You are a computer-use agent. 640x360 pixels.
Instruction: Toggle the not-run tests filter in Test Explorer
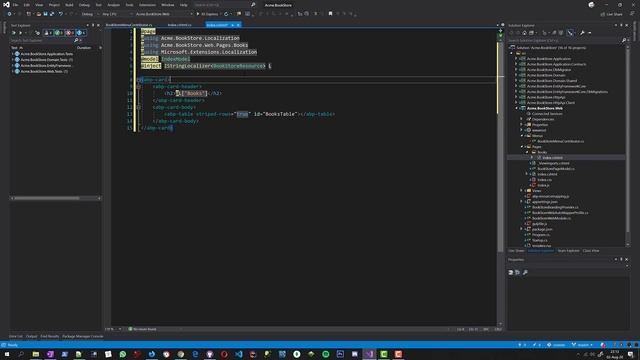click(x=81, y=33)
